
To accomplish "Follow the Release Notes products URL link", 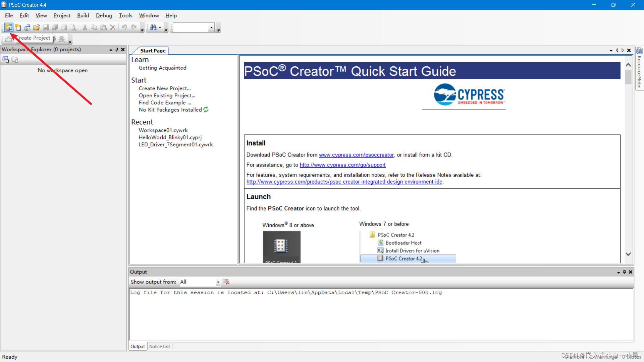I will coord(344,182).
